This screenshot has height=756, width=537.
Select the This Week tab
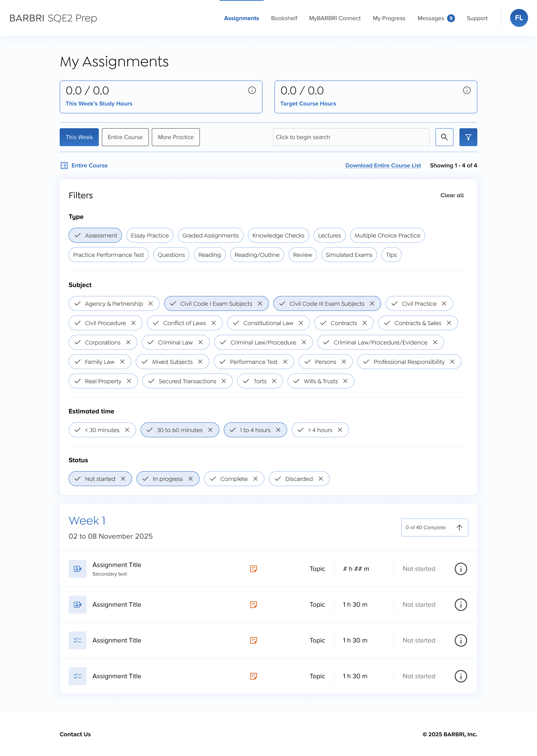79,137
